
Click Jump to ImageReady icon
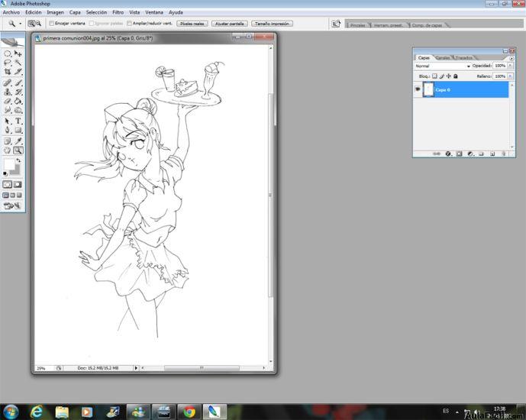coord(12,205)
